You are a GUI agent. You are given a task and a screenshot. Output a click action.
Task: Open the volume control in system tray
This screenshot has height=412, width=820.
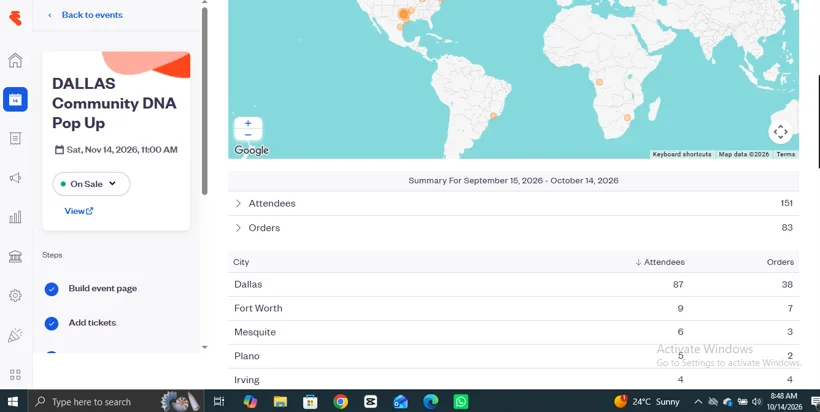point(756,402)
